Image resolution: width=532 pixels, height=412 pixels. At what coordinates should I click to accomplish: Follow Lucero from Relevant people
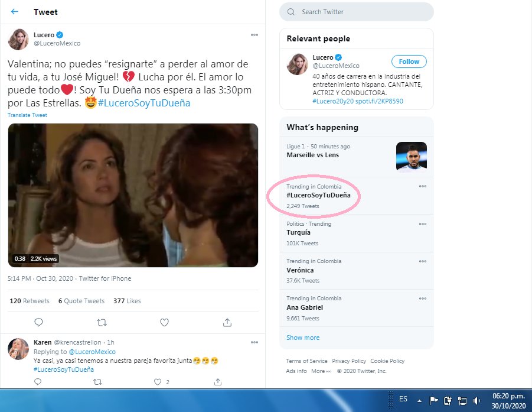click(x=409, y=61)
